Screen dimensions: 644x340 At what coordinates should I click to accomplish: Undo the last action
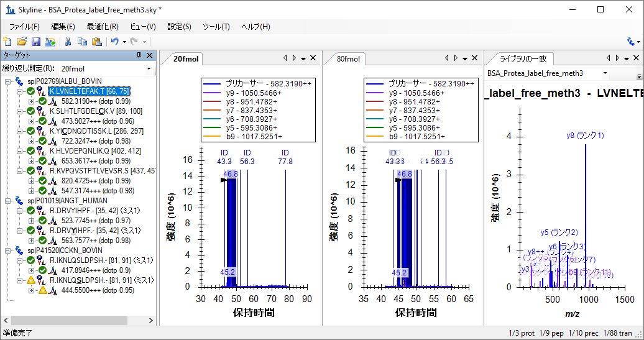pos(115,42)
